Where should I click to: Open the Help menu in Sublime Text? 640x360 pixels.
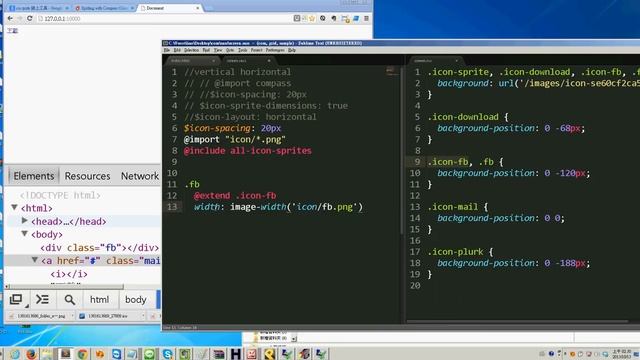(291, 50)
